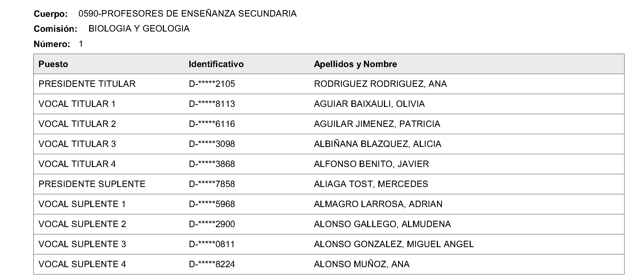Click the name RODRIGUEZ RODRIGUEZ, ANA
Screen dimensions: 644x280
point(380,84)
